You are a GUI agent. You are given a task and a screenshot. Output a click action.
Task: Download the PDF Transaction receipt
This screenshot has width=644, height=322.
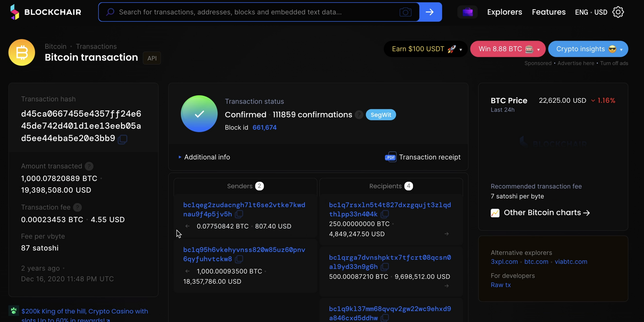pos(422,157)
